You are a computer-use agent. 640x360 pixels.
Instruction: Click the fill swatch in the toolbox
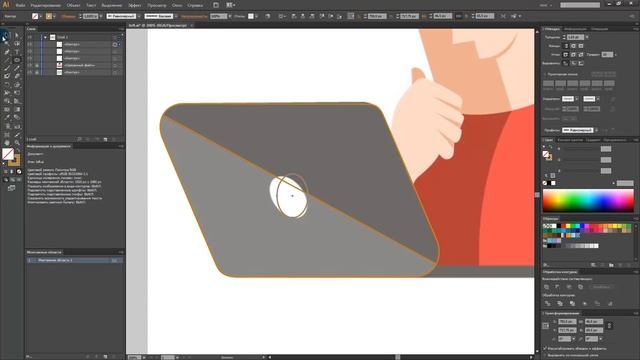click(x=8, y=154)
